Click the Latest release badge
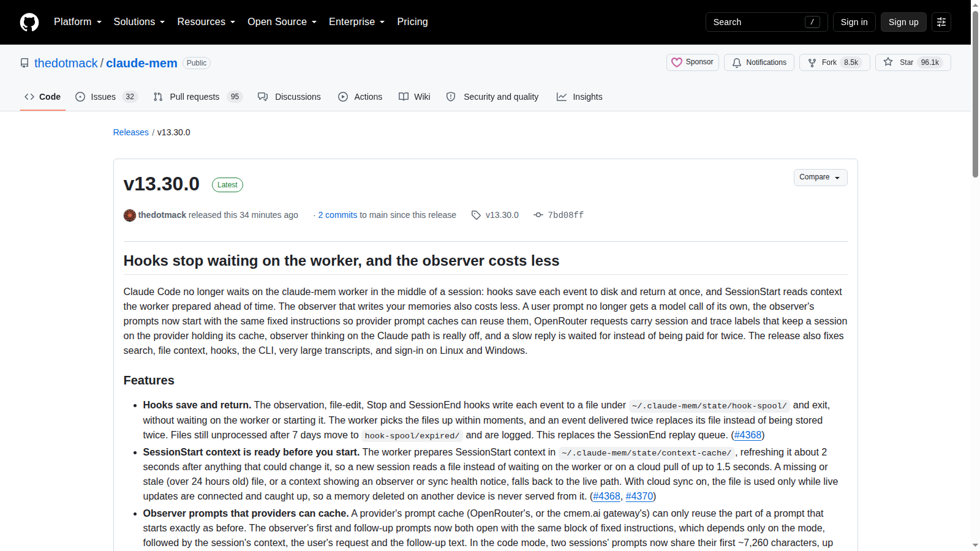Viewport: 980px width, 551px height. [x=227, y=185]
